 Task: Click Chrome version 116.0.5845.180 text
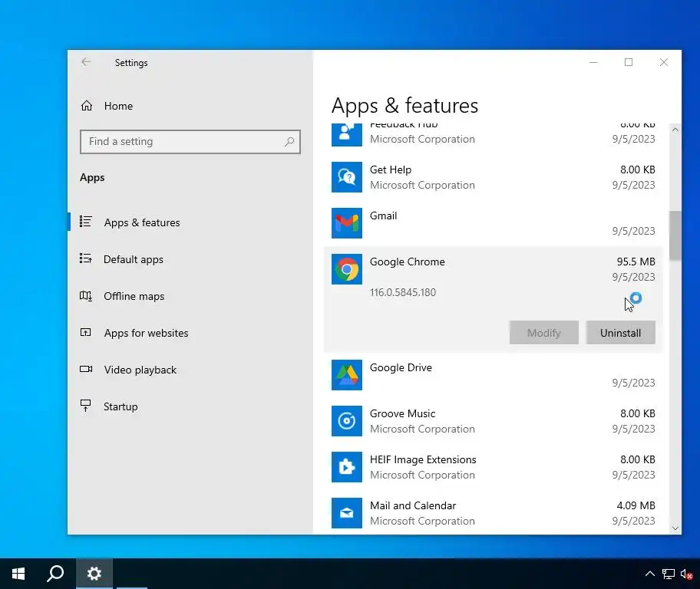[x=403, y=292]
